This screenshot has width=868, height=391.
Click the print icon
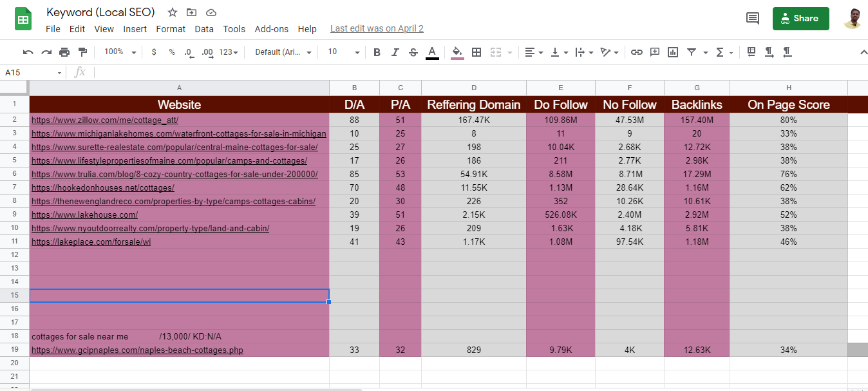[64, 52]
